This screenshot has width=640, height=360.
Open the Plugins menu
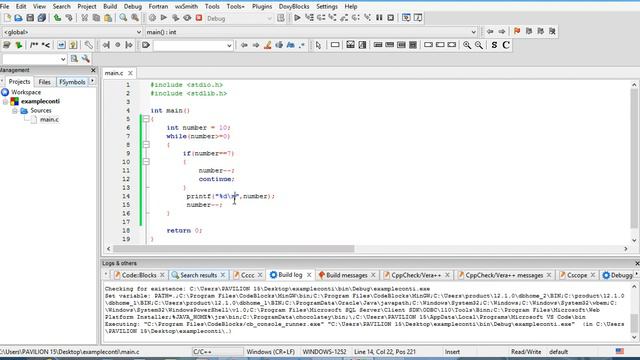(x=262, y=7)
